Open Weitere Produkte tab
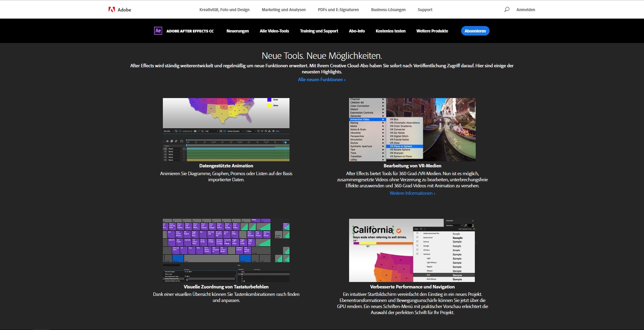This screenshot has height=330, width=644. (432, 31)
